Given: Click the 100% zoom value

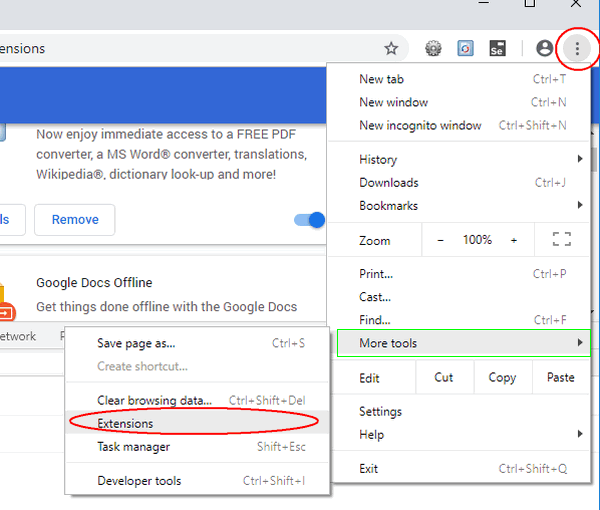Looking at the screenshot, I should 477,240.
